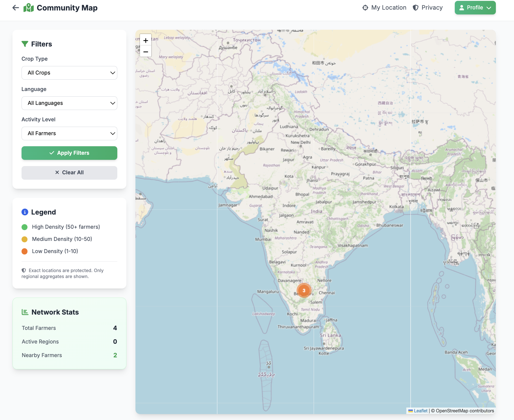514x420 pixels.
Task: Click the X icon on Clear All
Action: [57, 172]
